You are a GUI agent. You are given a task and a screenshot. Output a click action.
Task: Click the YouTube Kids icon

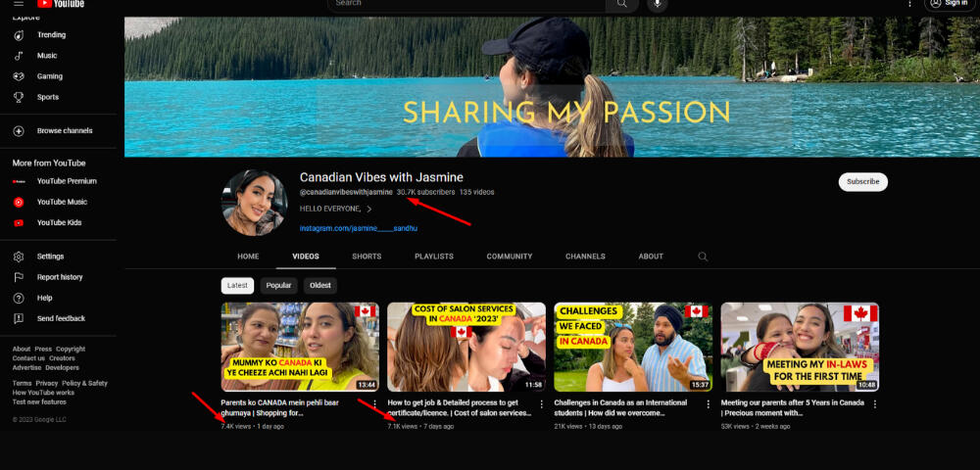coord(19,223)
